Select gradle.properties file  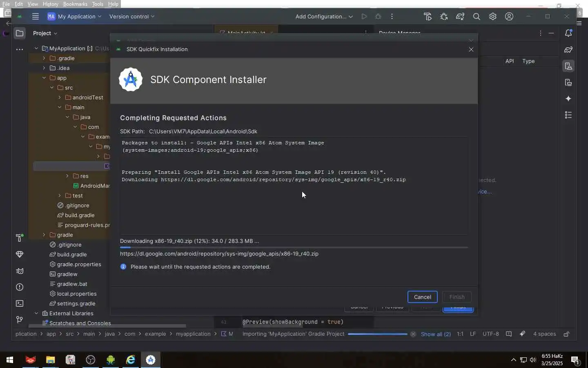pos(75,264)
